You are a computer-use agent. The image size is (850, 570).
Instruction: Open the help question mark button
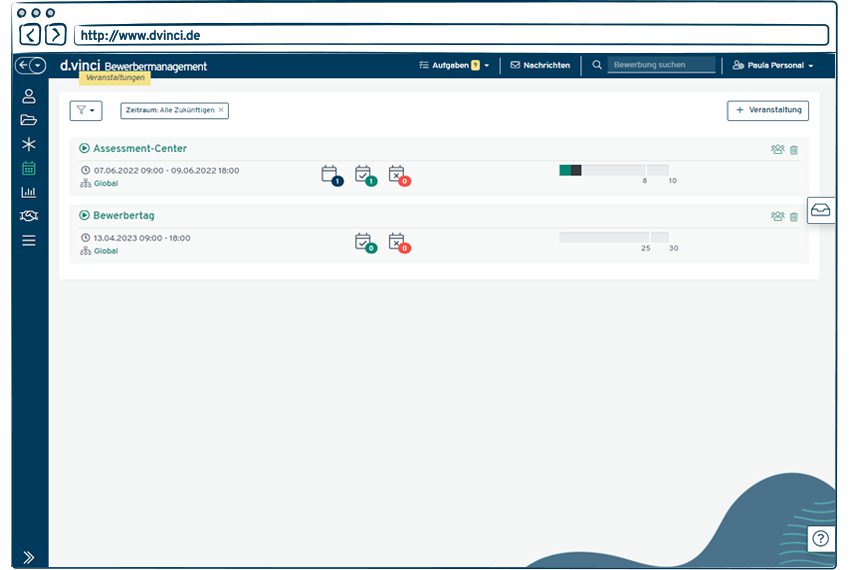tap(821, 539)
